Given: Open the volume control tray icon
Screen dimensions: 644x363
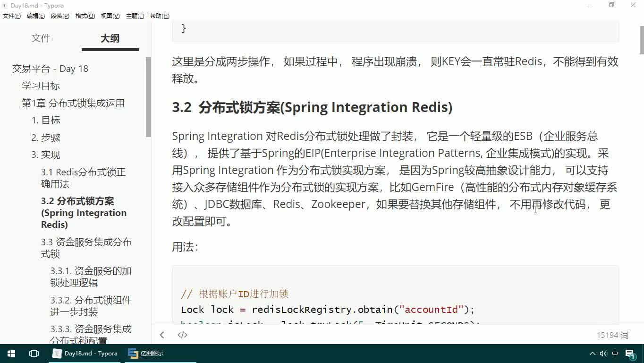Looking at the screenshot, I should [603, 354].
